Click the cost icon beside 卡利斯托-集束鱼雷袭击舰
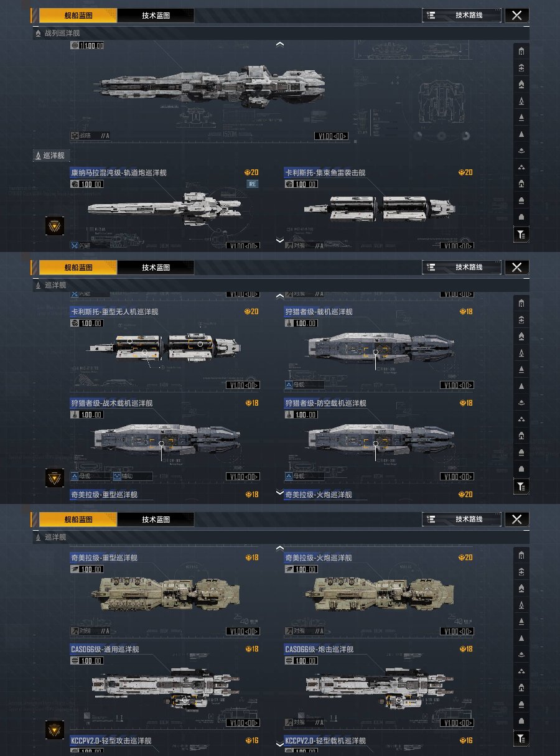560x756 pixels. pyautogui.click(x=461, y=172)
